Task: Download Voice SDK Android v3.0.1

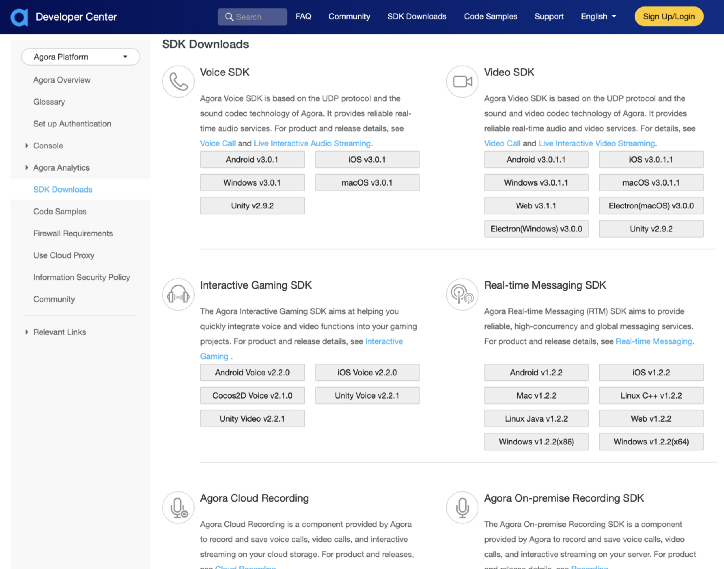Action: click(x=252, y=160)
